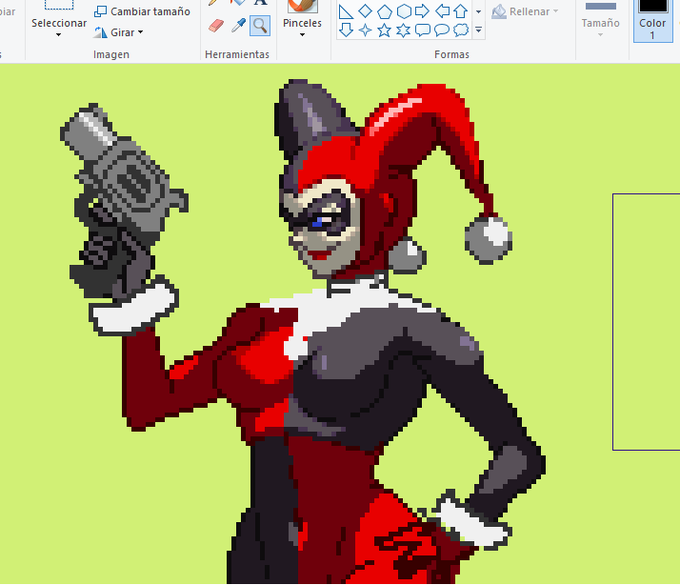Click Cambiar tamaño to resize image
The width and height of the screenshot is (680, 585).
click(142, 12)
